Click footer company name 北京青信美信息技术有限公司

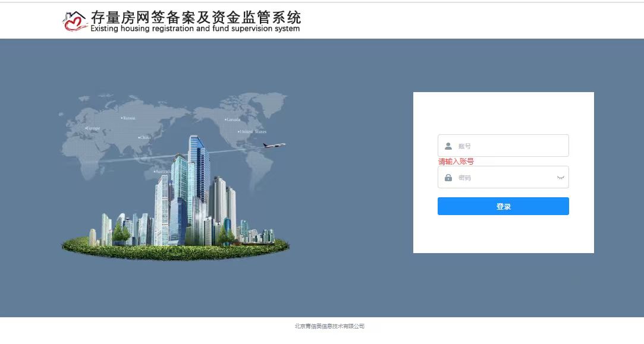329,326
